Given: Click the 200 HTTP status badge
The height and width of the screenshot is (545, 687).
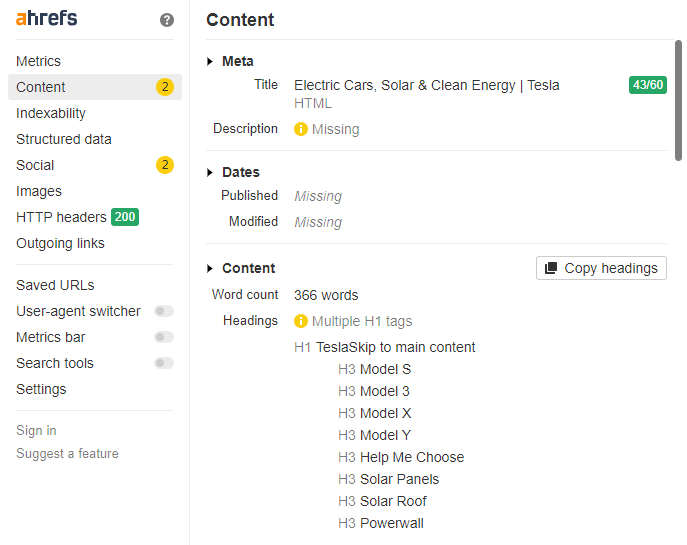Looking at the screenshot, I should [x=125, y=217].
